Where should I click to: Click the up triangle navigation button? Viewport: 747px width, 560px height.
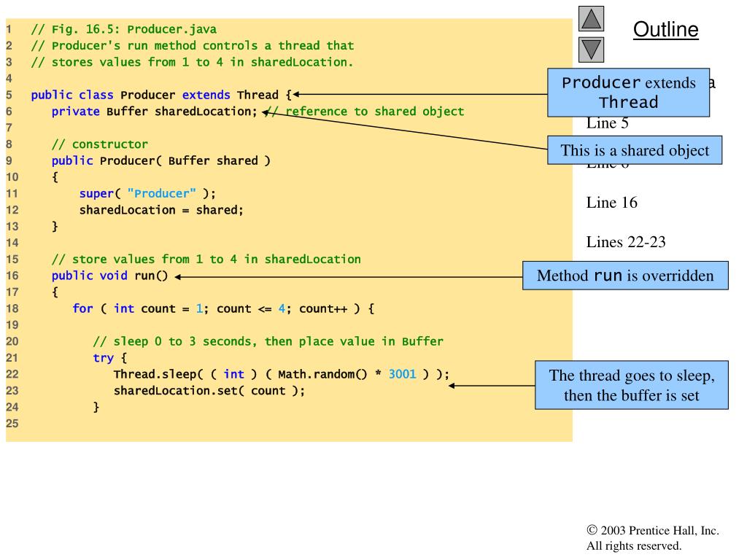(591, 18)
